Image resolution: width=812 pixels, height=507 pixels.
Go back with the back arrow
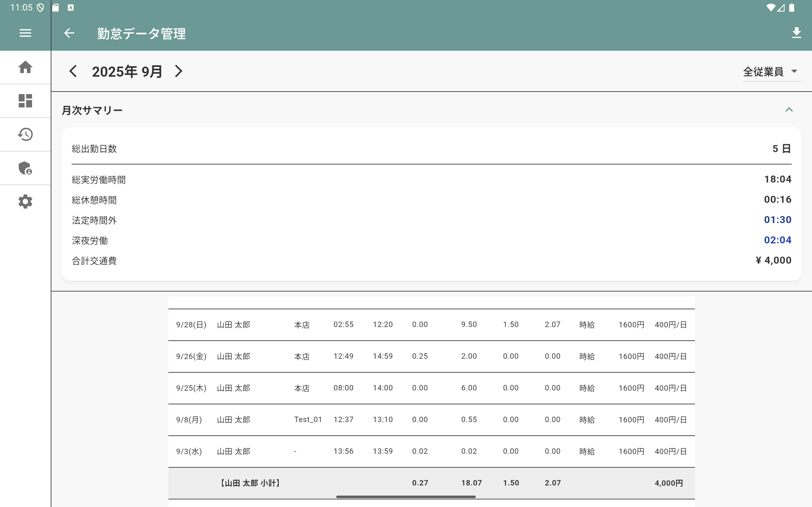click(x=69, y=33)
